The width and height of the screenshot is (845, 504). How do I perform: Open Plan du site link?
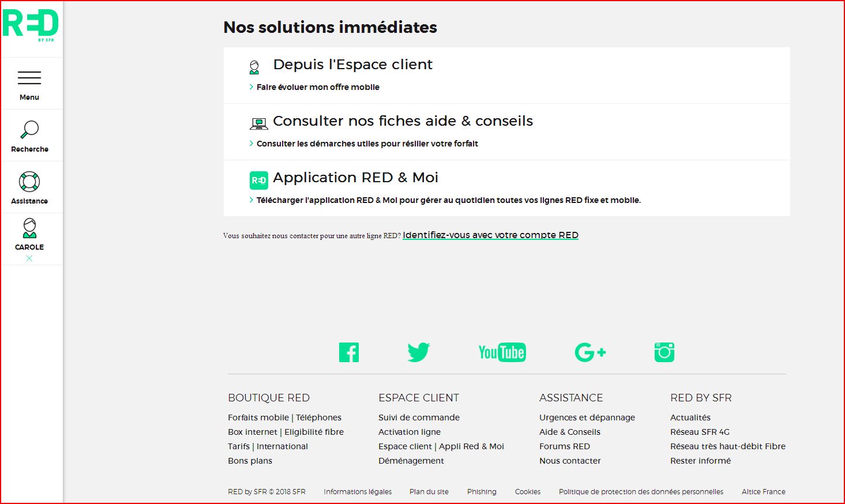coord(429,492)
